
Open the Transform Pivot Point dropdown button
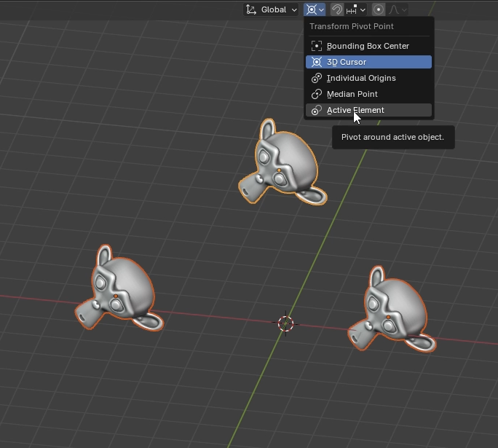[315, 9]
